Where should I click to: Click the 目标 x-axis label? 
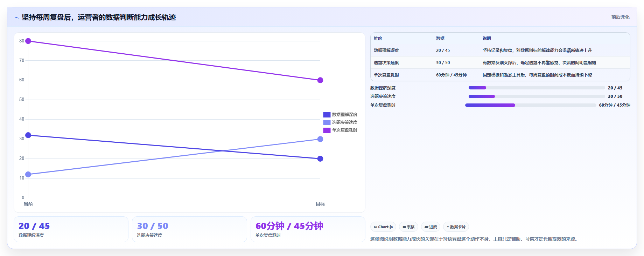click(320, 204)
